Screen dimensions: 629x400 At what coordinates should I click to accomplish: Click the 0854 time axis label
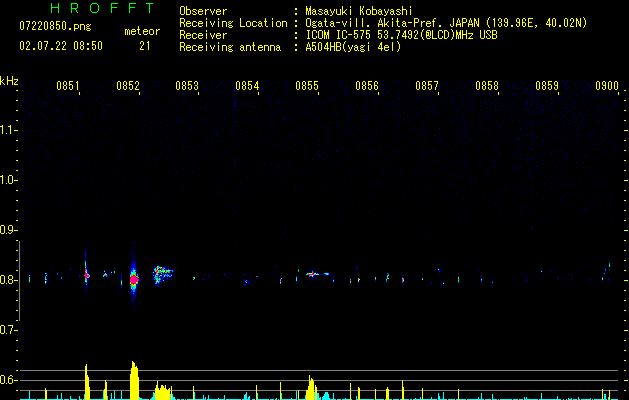tap(247, 85)
